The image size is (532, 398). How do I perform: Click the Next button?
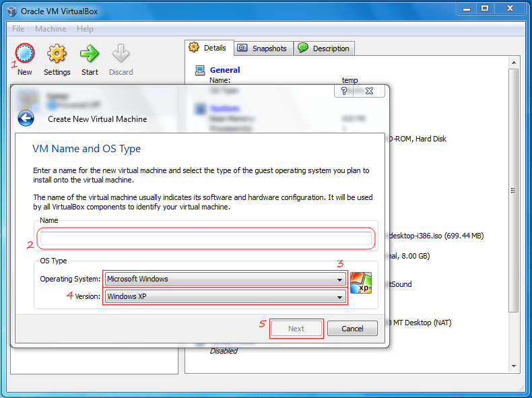click(296, 329)
